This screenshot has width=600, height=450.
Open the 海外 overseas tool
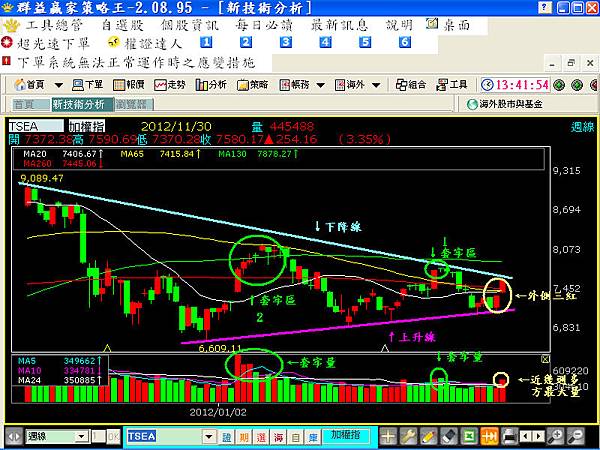[x=349, y=85]
